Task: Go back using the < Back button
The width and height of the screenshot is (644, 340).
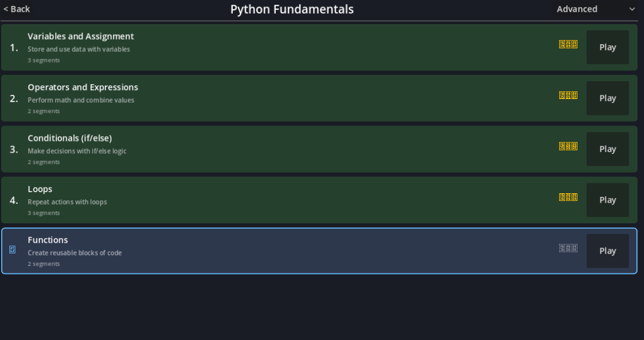Action: (17, 9)
